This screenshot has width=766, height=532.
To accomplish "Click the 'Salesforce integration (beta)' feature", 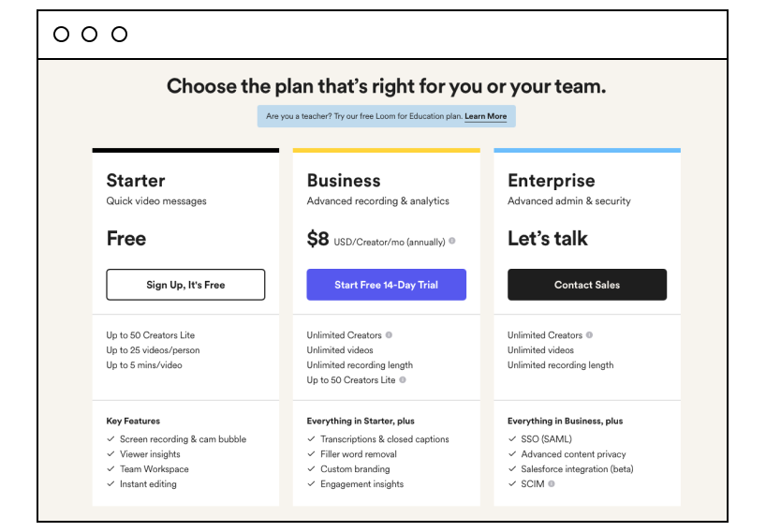I will tap(577, 469).
